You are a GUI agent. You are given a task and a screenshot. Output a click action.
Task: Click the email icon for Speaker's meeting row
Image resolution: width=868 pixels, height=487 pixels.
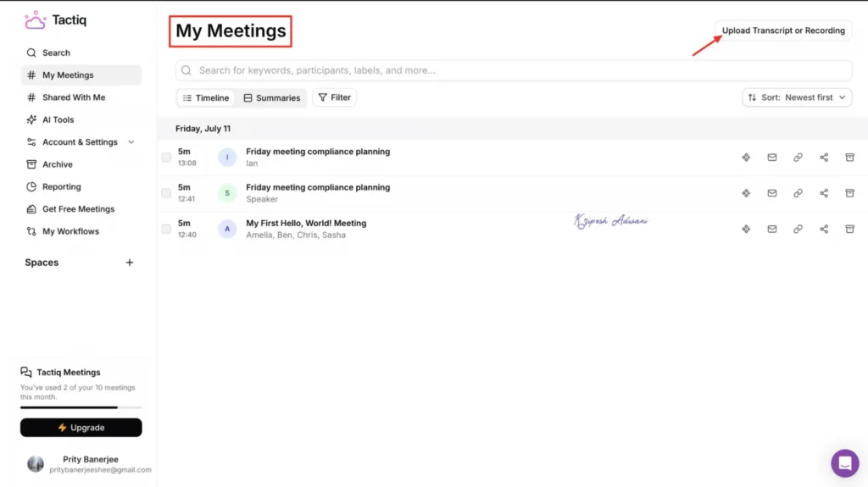tap(772, 193)
